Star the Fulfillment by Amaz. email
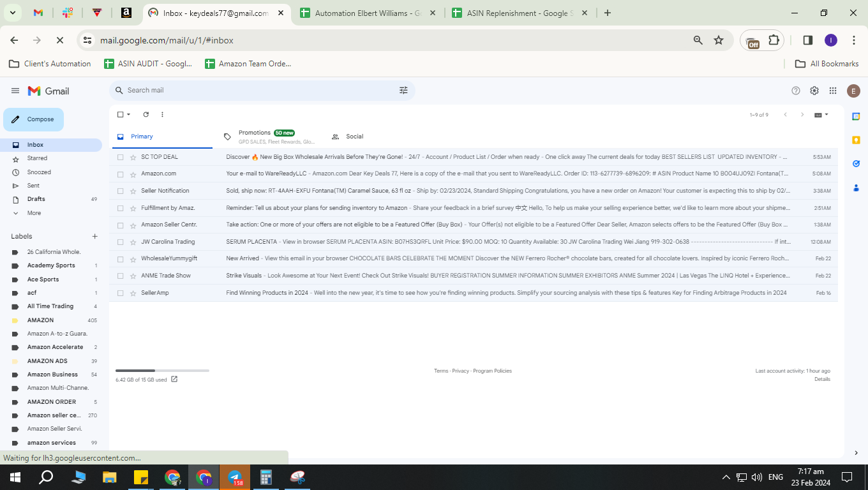The image size is (868, 490). click(133, 208)
